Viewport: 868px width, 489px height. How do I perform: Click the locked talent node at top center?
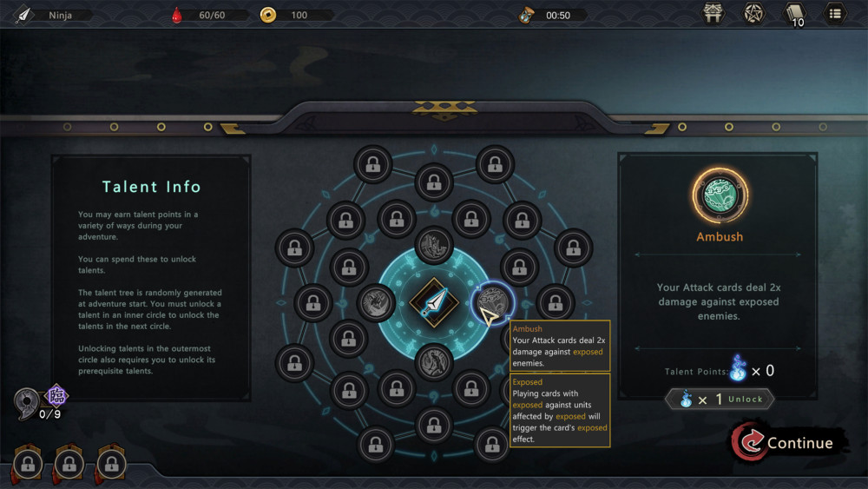point(434,182)
